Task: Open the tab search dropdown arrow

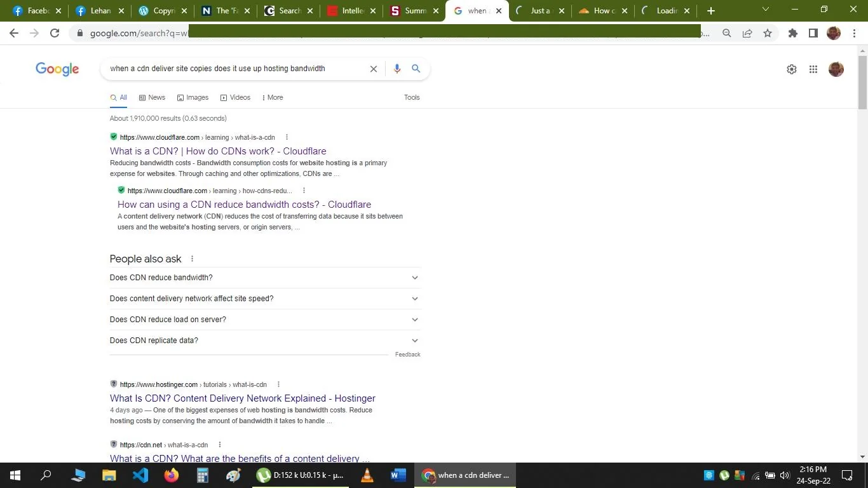Action: pos(766,10)
